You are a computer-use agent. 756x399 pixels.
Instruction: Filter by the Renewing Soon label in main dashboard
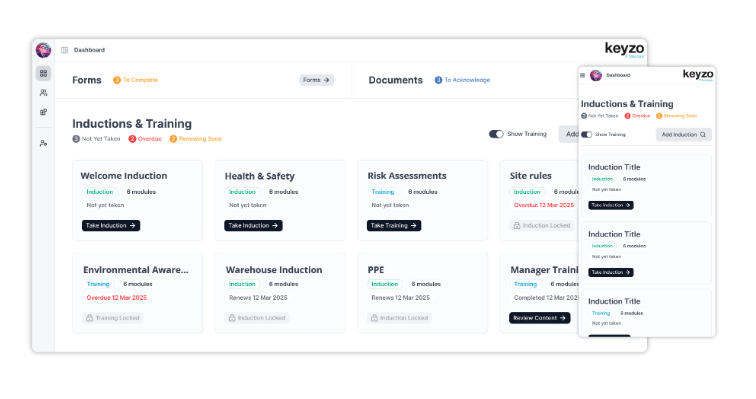click(200, 139)
